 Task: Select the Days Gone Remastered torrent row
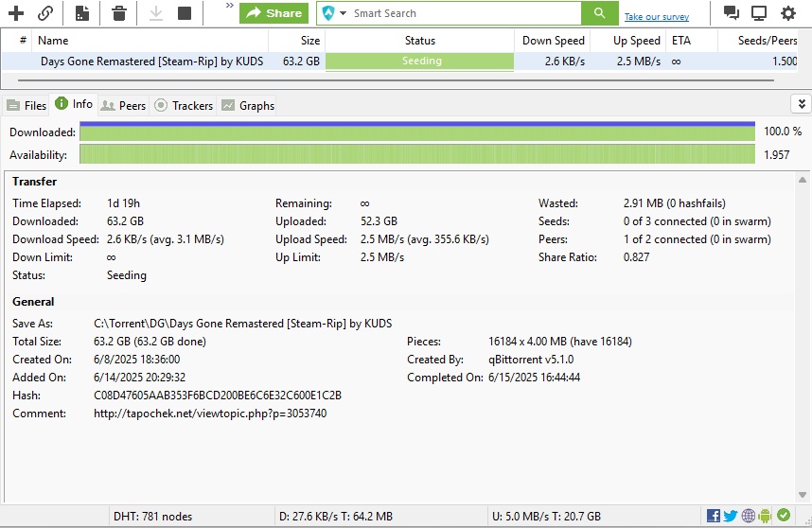pyautogui.click(x=398, y=62)
